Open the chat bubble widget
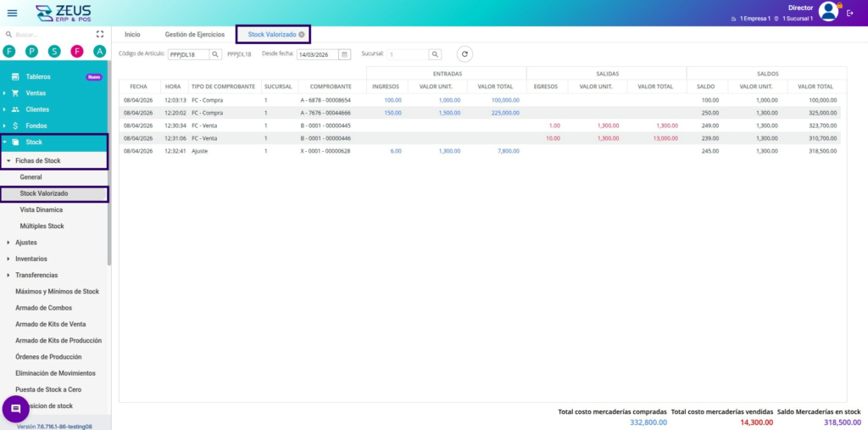The width and height of the screenshot is (868, 430). pyautogui.click(x=15, y=409)
